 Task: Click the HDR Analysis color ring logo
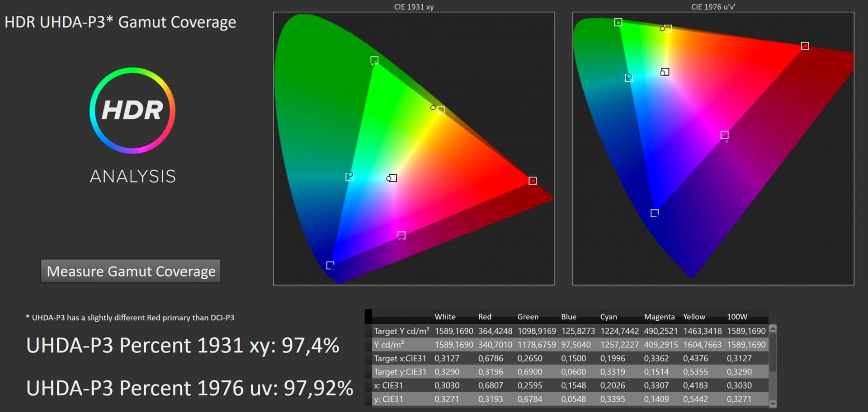(132, 111)
